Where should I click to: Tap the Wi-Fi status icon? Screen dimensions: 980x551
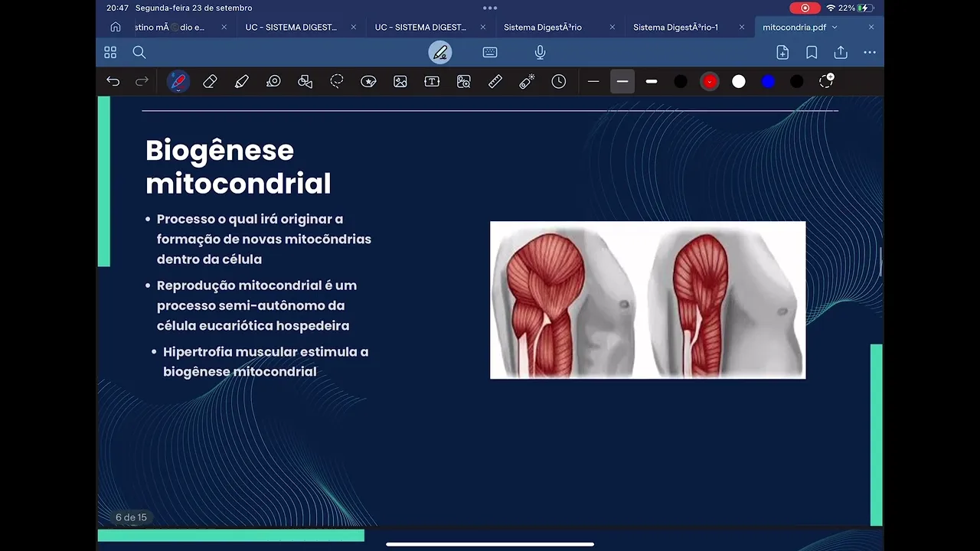coord(831,8)
